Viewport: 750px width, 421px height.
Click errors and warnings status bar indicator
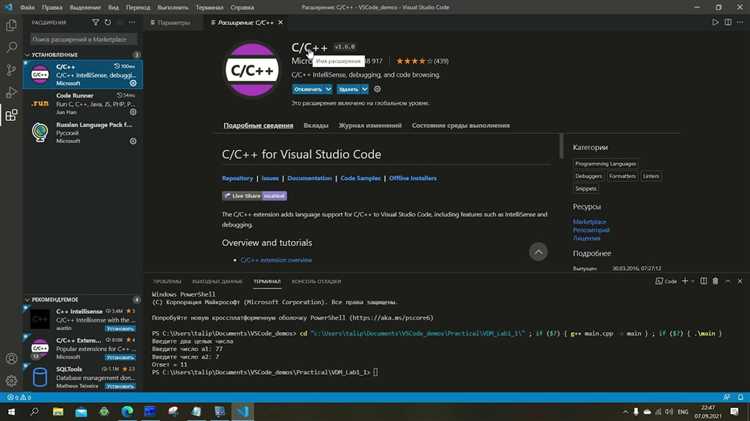click(19, 397)
